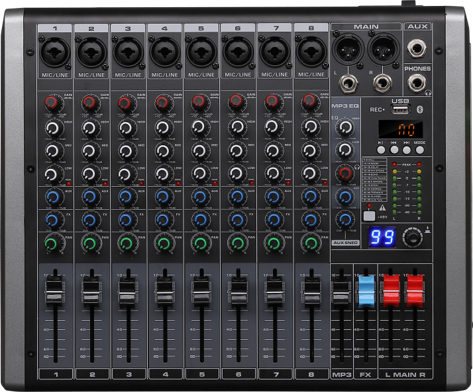Screen dimensions: 473x392
Task: Click the channel 1 red GAIN knob
Action: pyautogui.click(x=52, y=103)
